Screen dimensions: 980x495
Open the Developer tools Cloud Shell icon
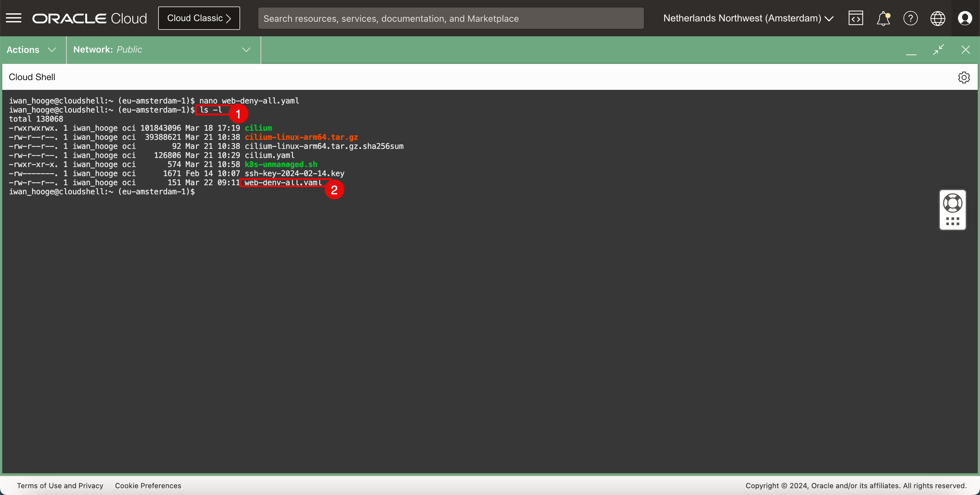pos(856,18)
